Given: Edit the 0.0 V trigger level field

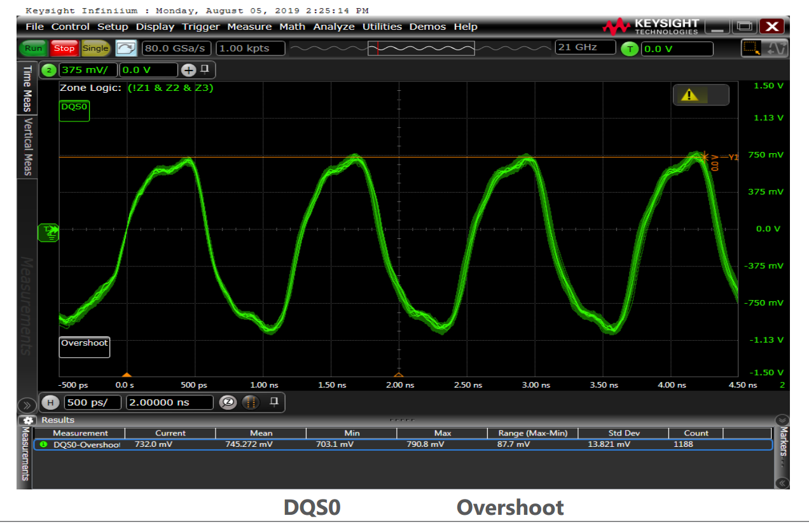Looking at the screenshot, I should (x=677, y=49).
